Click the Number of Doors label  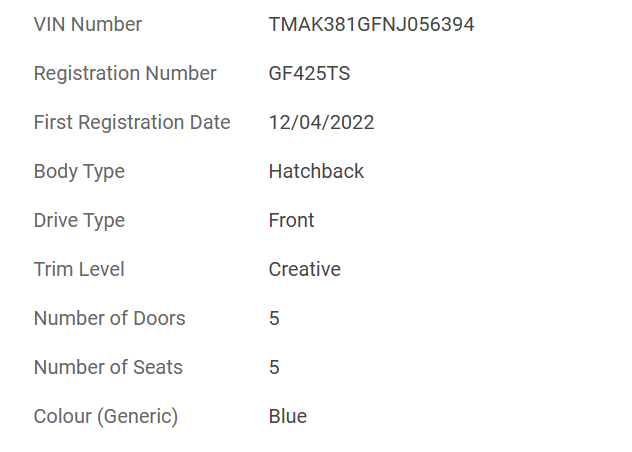(109, 319)
